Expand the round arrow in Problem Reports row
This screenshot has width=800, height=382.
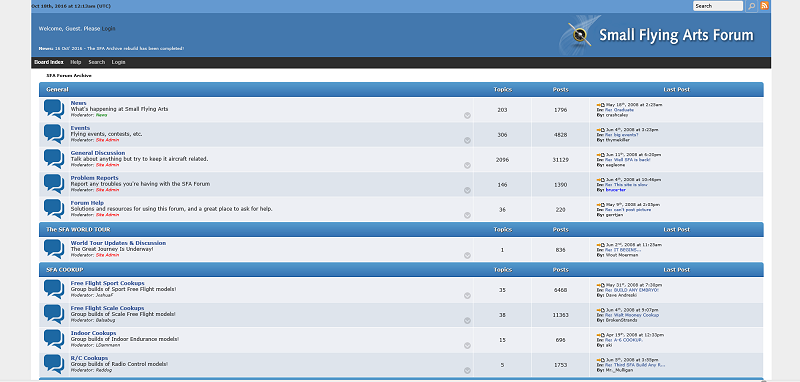point(467,191)
